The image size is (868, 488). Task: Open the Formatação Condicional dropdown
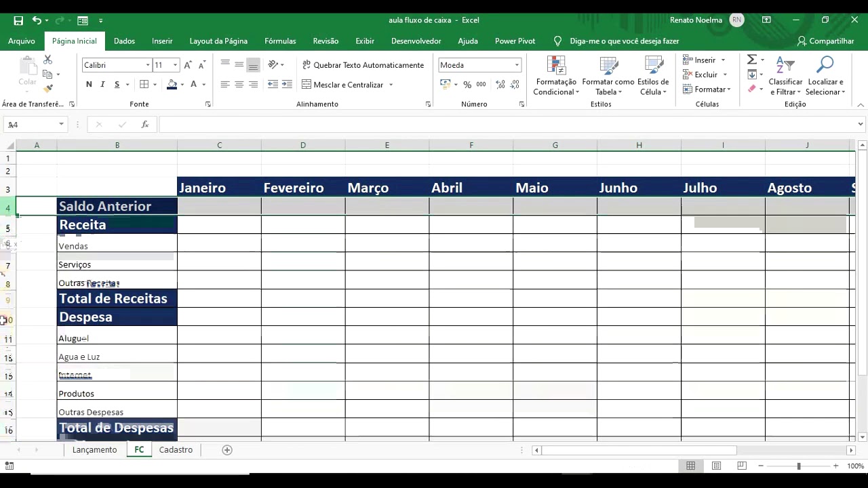tap(556, 76)
